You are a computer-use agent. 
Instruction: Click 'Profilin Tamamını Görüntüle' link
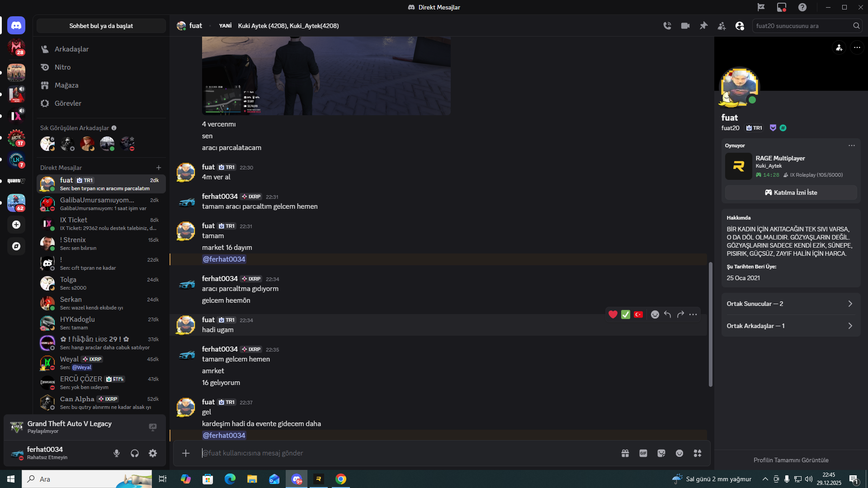(791, 460)
